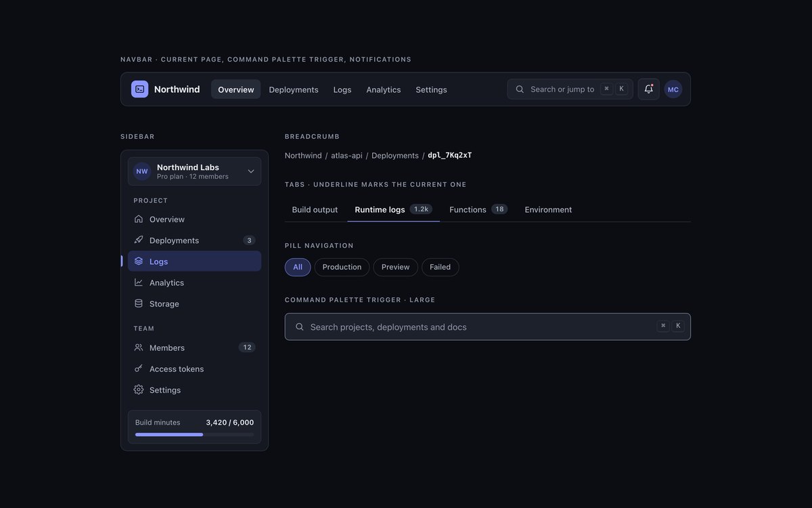Click the 12 badge on Members
812x508 pixels.
click(247, 347)
